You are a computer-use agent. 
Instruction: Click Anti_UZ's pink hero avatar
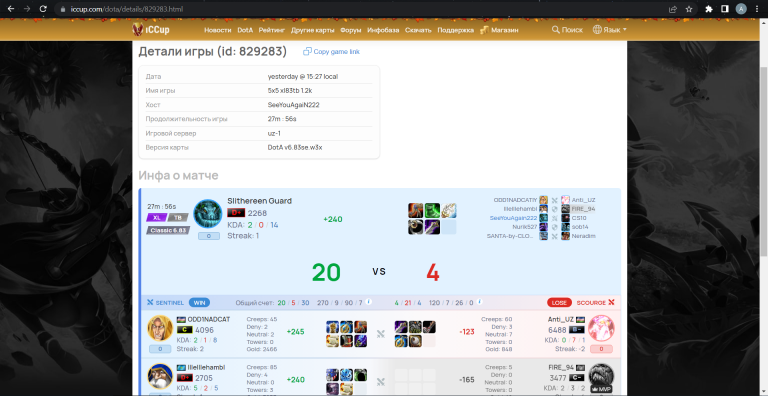click(x=601, y=328)
